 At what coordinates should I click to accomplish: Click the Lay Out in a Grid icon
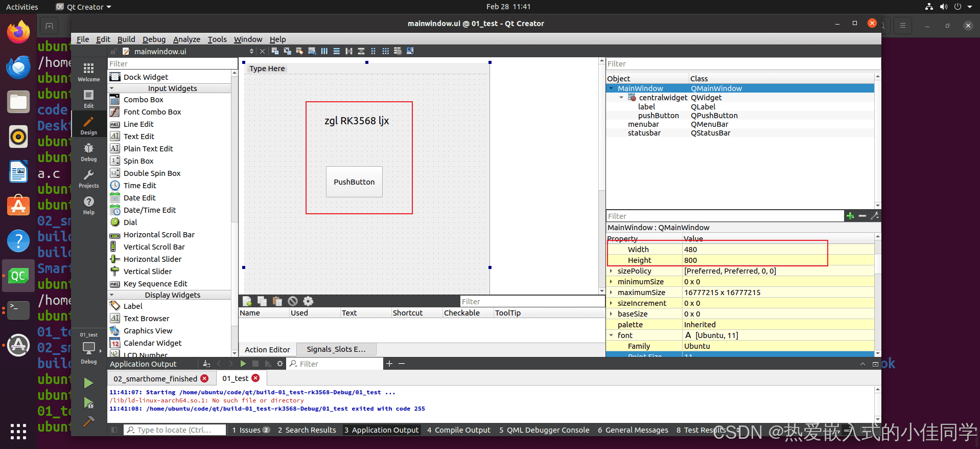[385, 51]
